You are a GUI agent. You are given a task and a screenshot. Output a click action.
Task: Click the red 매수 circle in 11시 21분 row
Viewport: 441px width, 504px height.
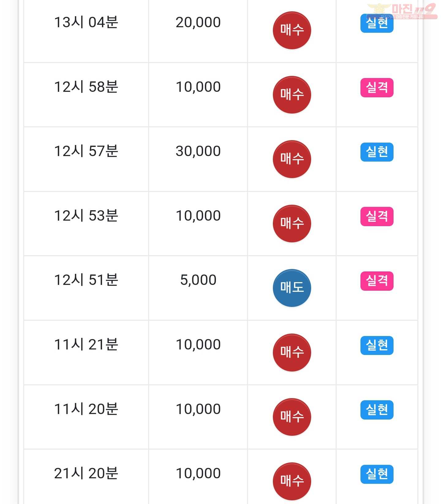[292, 353]
